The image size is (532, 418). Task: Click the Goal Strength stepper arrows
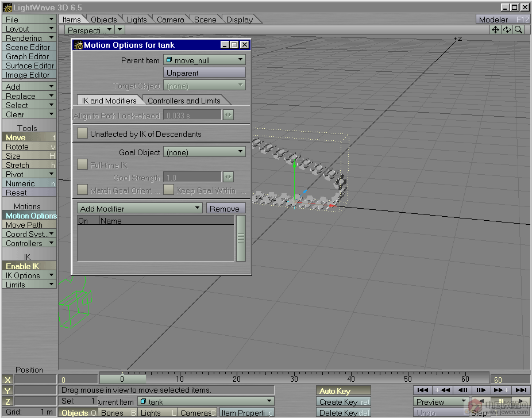pyautogui.click(x=228, y=177)
